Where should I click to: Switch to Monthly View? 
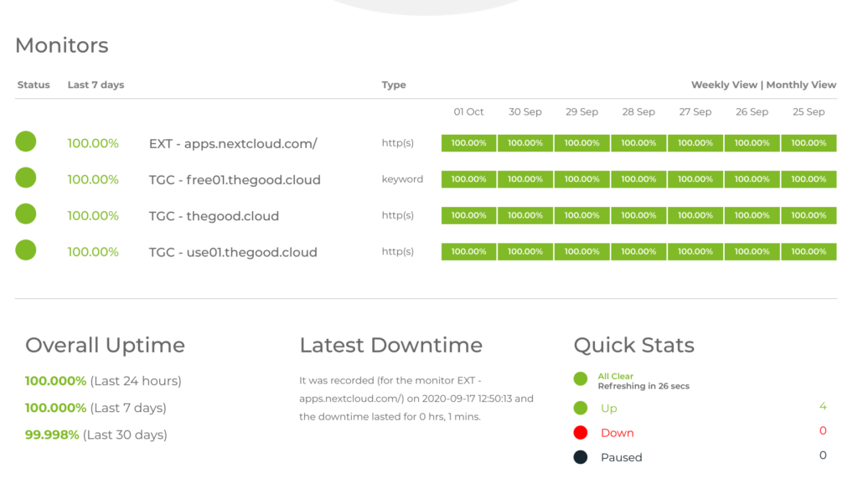[801, 85]
